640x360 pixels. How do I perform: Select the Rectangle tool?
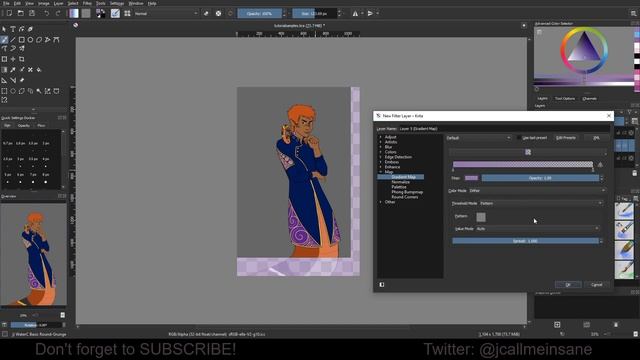[22, 40]
